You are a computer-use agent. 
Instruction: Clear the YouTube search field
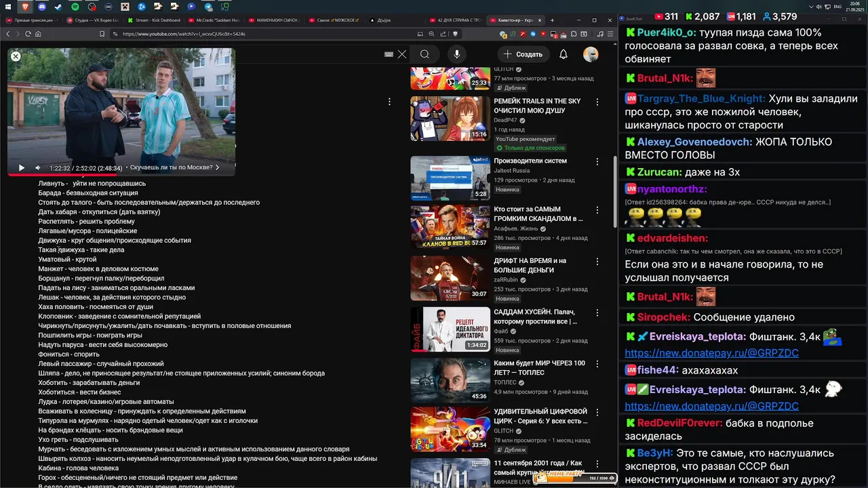[402, 54]
